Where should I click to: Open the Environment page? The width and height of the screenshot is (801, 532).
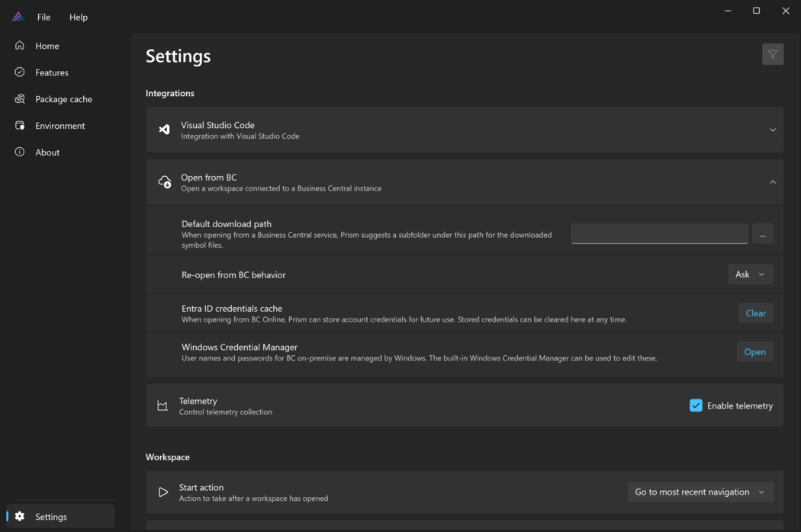60,126
